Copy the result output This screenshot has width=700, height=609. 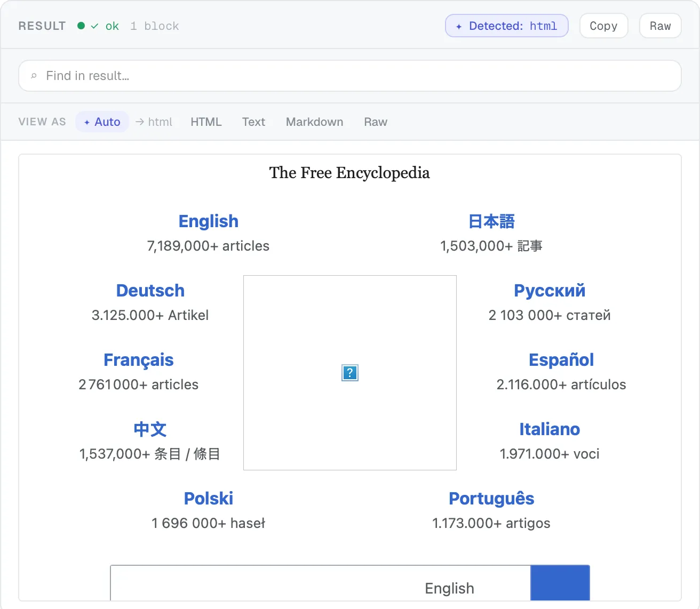603,26
